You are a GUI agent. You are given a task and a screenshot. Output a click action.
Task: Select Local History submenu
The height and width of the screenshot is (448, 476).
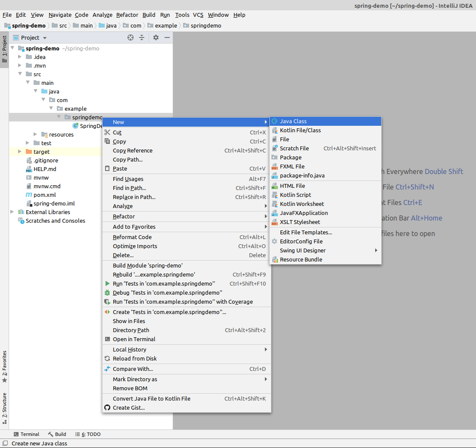coord(187,349)
